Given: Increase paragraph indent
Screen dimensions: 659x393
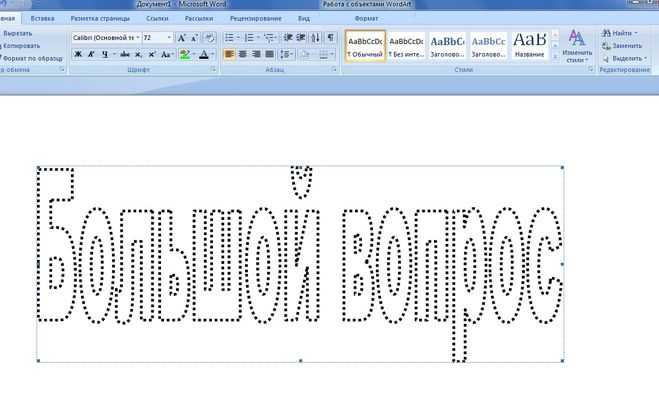Looking at the screenshot, I should point(301,38).
